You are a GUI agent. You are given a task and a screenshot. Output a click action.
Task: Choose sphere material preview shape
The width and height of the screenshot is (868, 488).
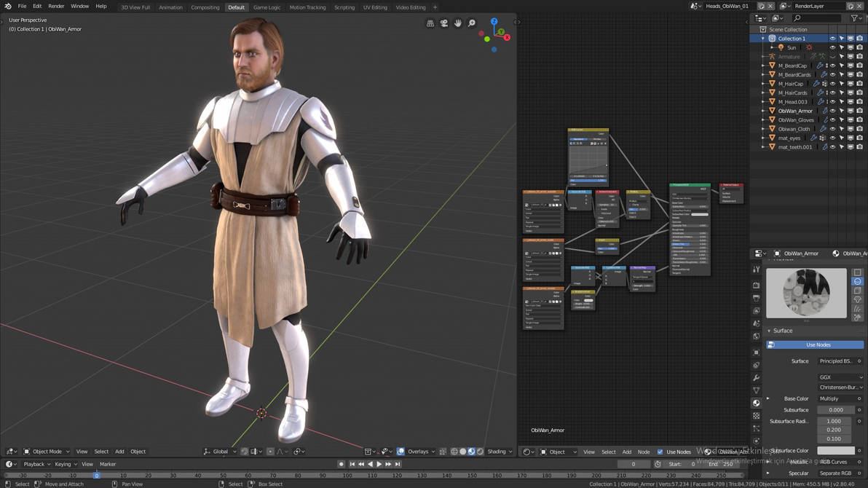(858, 281)
